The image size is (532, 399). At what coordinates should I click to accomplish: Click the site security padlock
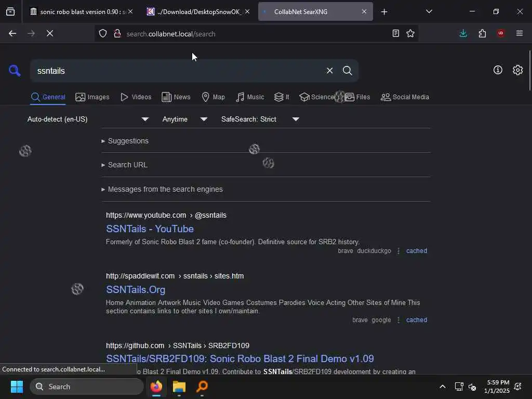[x=117, y=34]
